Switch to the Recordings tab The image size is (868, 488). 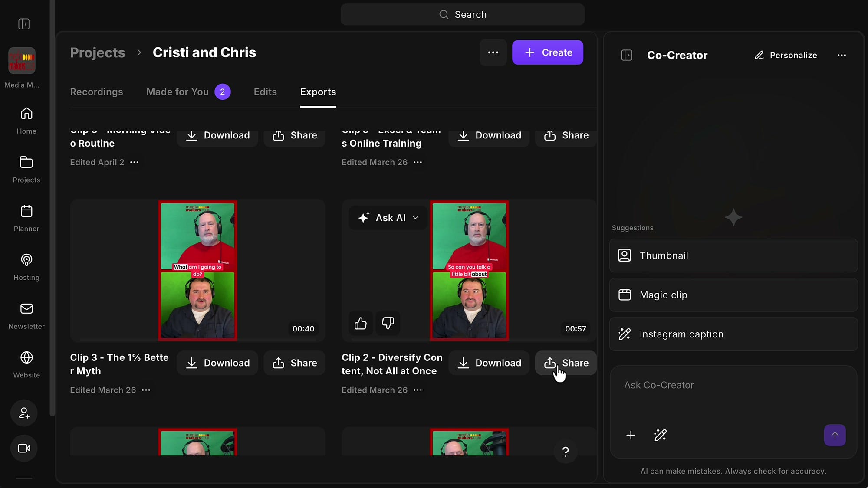[96, 92]
